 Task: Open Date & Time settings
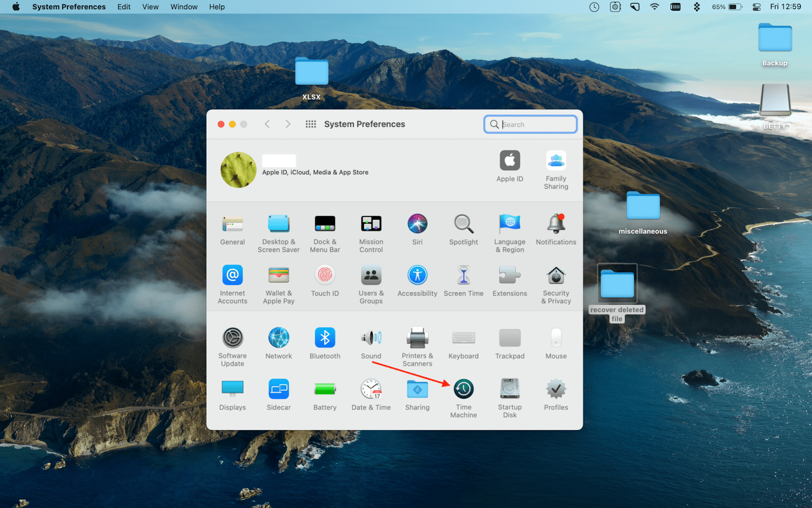click(x=371, y=395)
